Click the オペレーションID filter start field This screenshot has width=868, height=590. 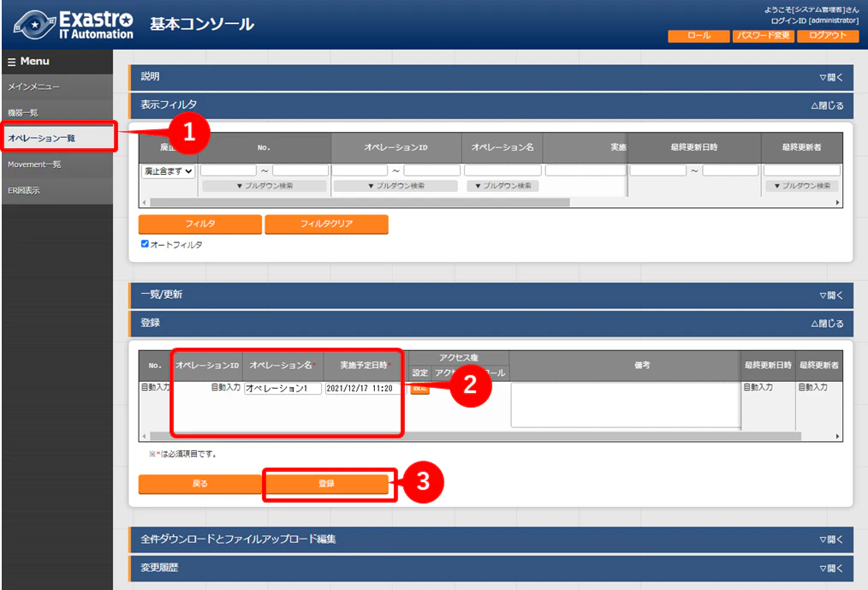point(360,170)
